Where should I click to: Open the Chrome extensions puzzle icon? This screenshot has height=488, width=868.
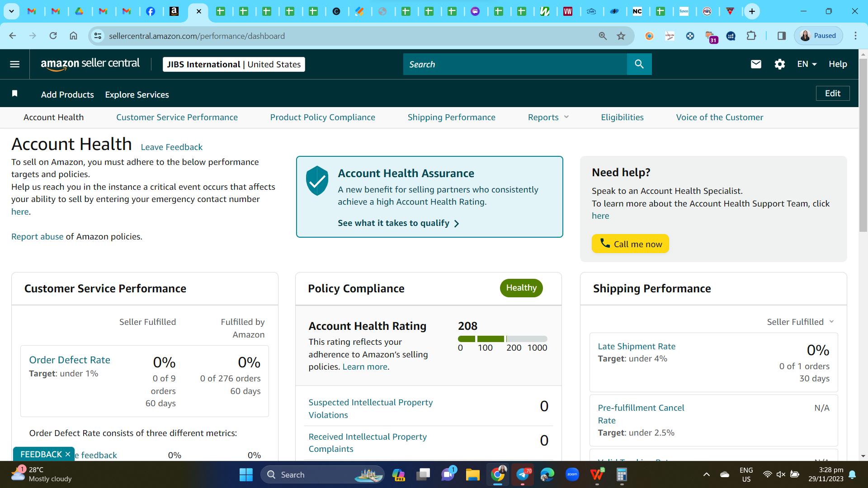(x=751, y=36)
